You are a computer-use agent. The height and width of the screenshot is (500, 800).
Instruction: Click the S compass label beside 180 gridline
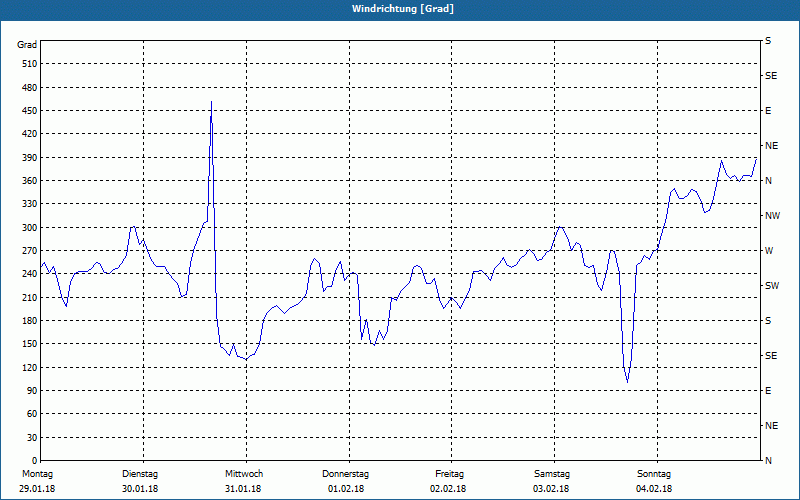768,320
